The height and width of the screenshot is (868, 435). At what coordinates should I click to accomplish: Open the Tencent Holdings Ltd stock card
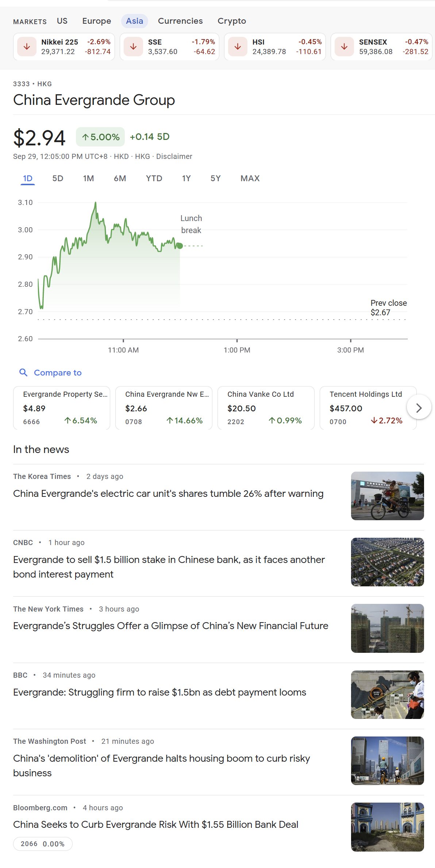366,407
